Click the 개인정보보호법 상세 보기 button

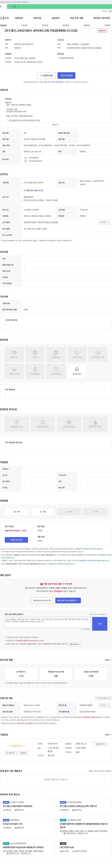point(42,600)
